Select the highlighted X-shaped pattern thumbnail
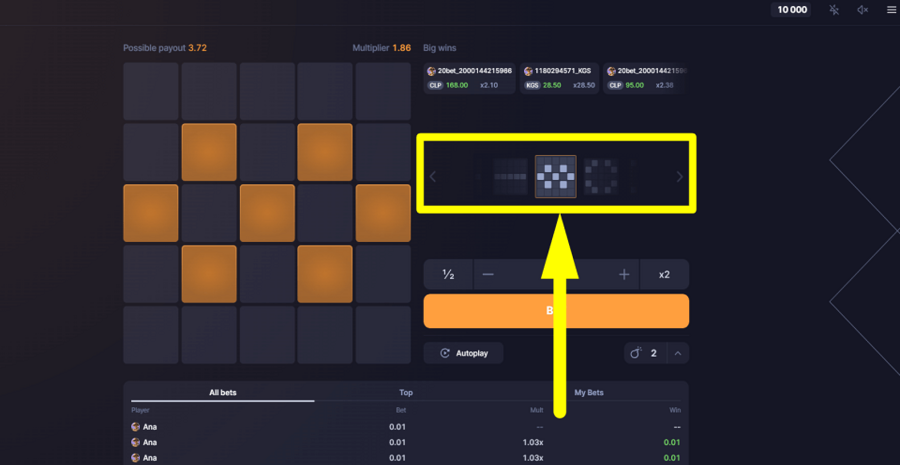 pos(555,177)
